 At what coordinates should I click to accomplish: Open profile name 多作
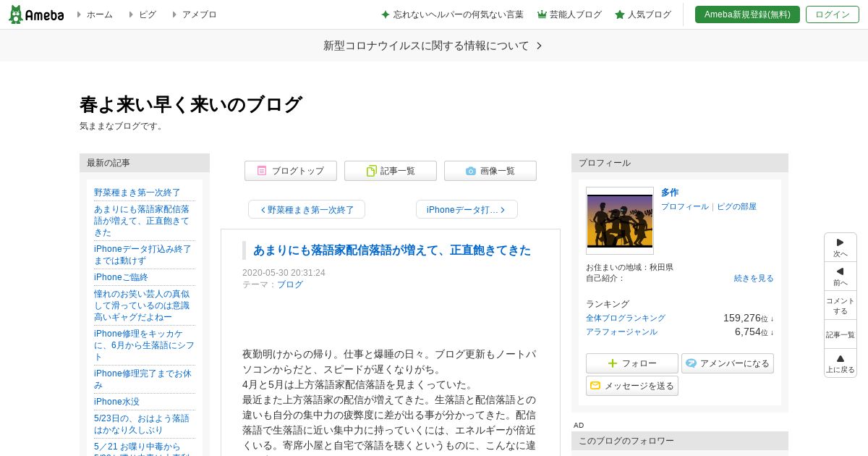click(x=670, y=193)
